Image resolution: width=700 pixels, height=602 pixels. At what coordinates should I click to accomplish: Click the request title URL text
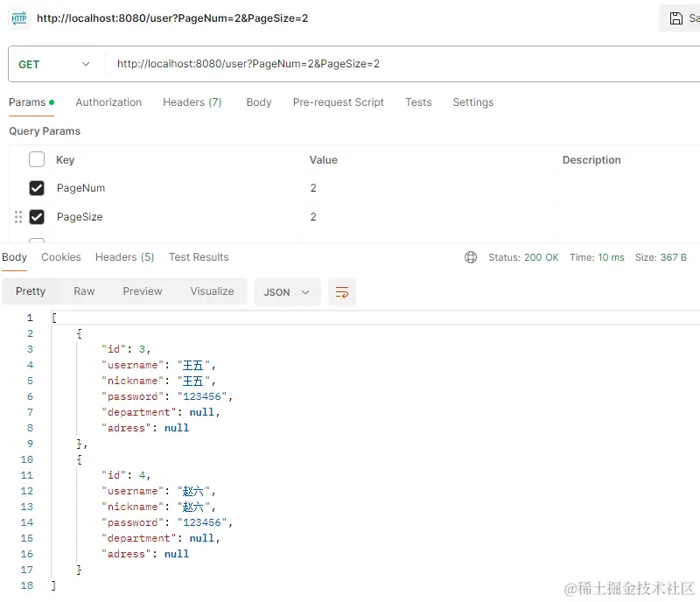pos(172,18)
